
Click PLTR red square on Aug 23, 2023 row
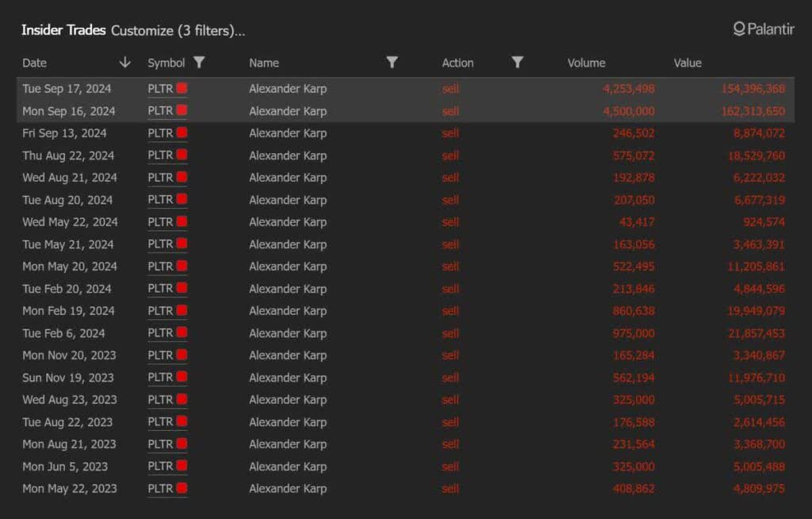click(182, 400)
